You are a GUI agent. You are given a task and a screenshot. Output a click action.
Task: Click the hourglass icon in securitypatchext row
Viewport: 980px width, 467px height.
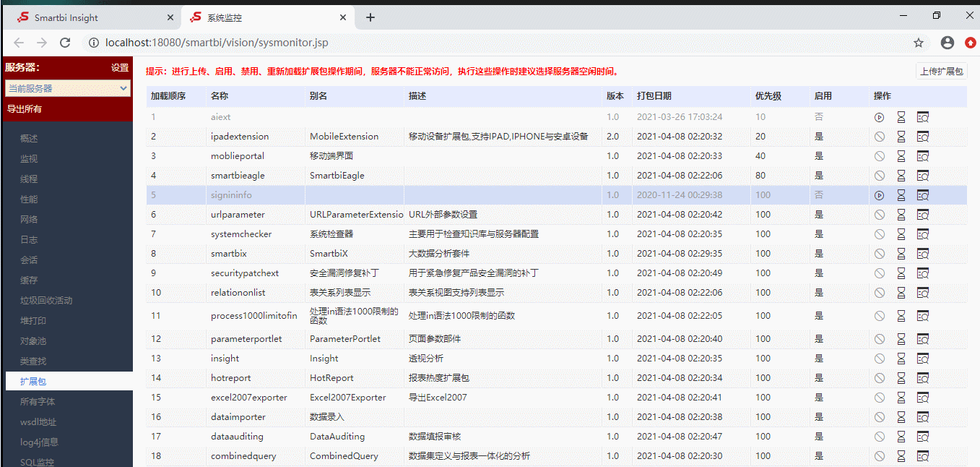click(x=901, y=273)
